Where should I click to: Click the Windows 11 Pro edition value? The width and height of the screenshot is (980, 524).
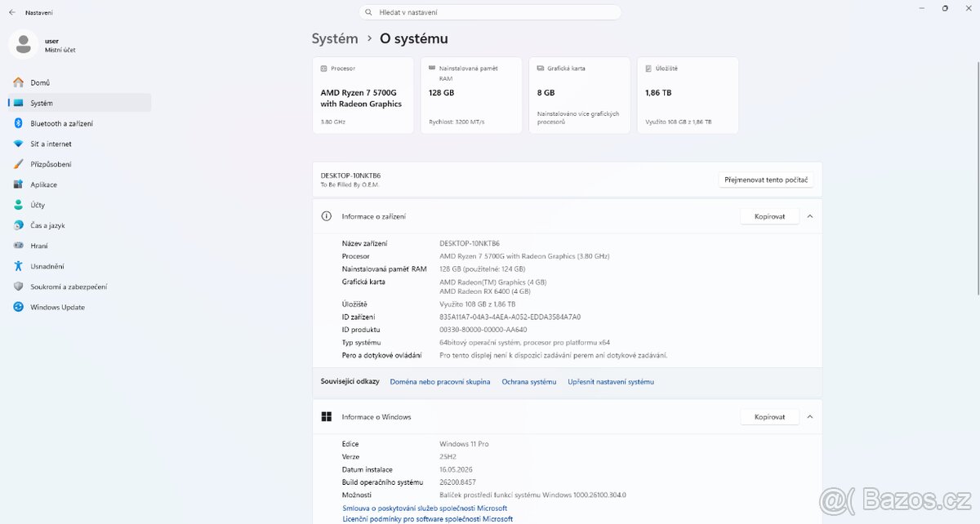pos(464,444)
